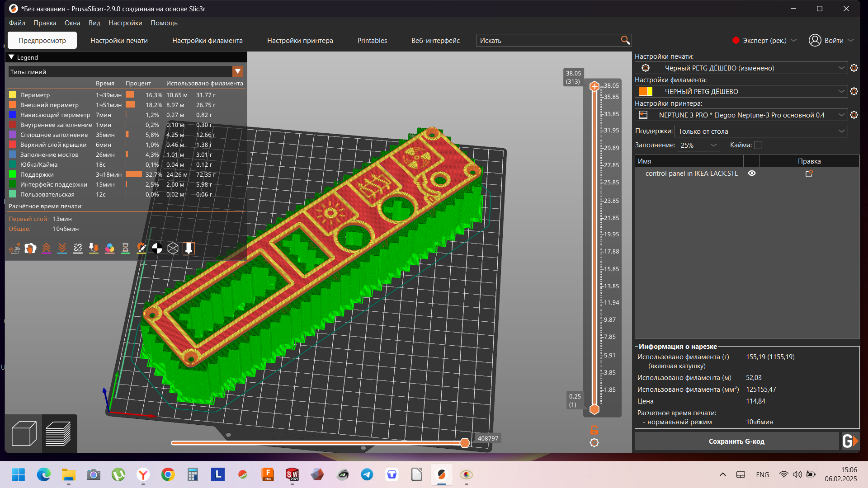Toggle Периметр yellow swatch in legend

coord(13,95)
